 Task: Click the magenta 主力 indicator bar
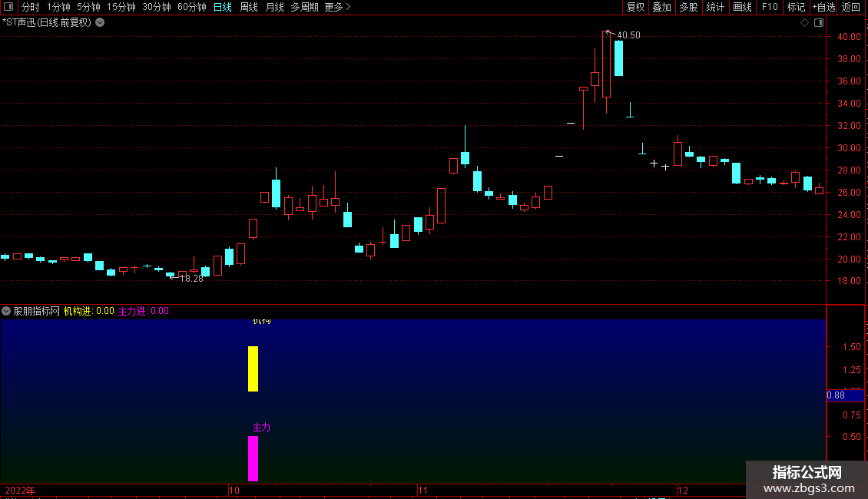point(253,458)
